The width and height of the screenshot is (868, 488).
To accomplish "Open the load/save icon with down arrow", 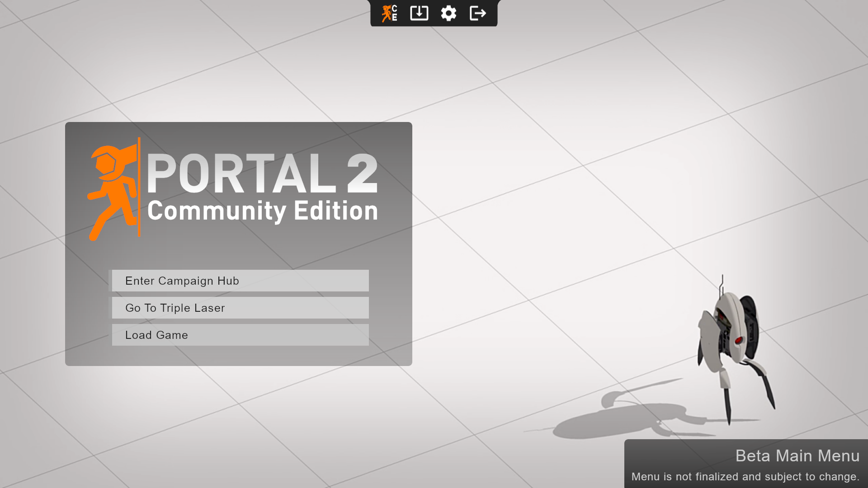I will [419, 13].
